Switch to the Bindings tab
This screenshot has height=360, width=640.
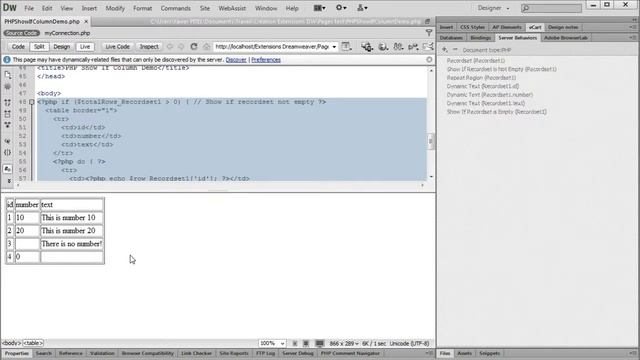pyautogui.click(x=480, y=38)
